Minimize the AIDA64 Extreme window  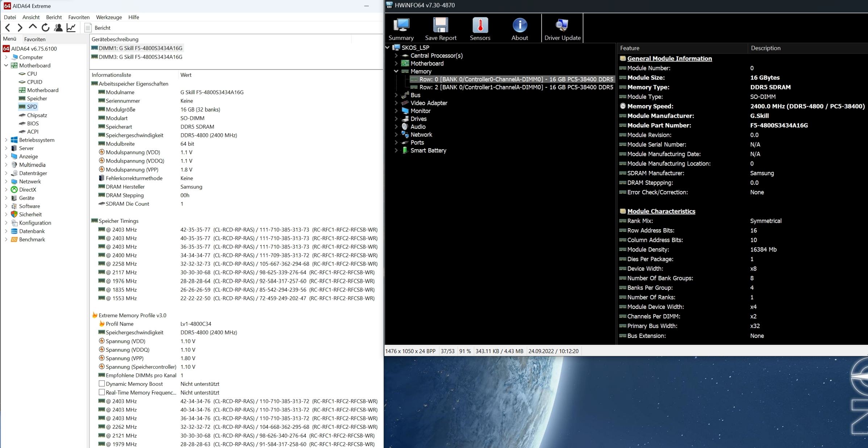click(x=366, y=6)
